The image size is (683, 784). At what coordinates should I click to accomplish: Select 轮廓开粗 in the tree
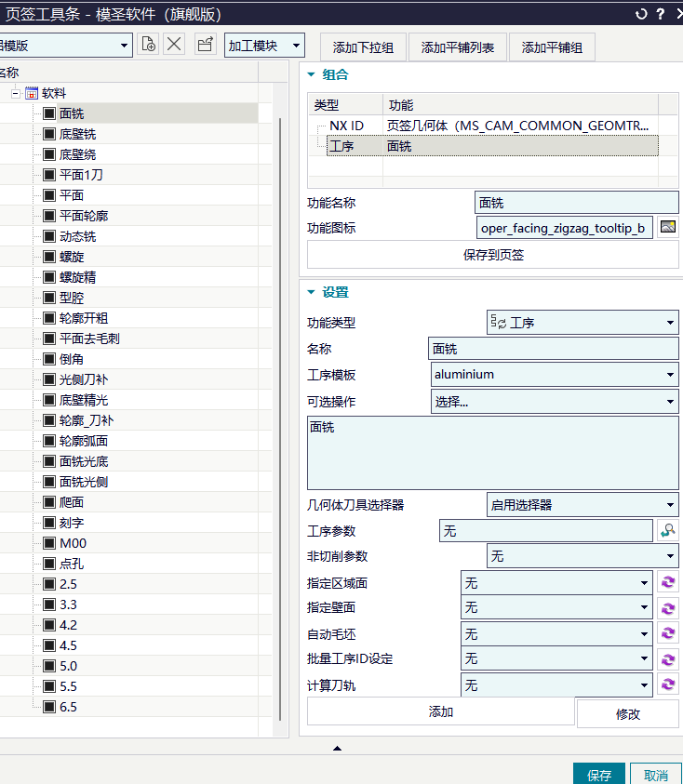pos(84,318)
